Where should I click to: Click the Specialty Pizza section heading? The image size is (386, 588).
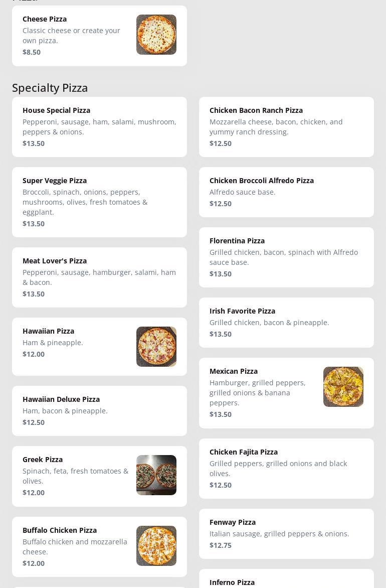(x=50, y=88)
